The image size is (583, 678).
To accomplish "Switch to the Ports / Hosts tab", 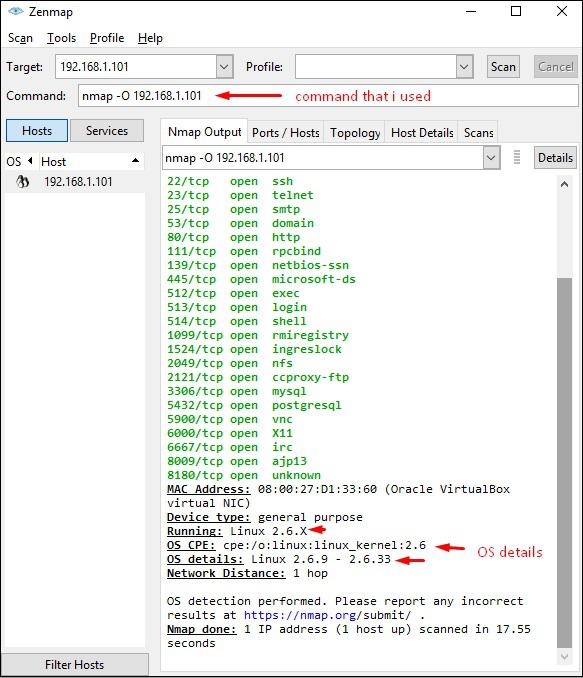I will tap(285, 133).
